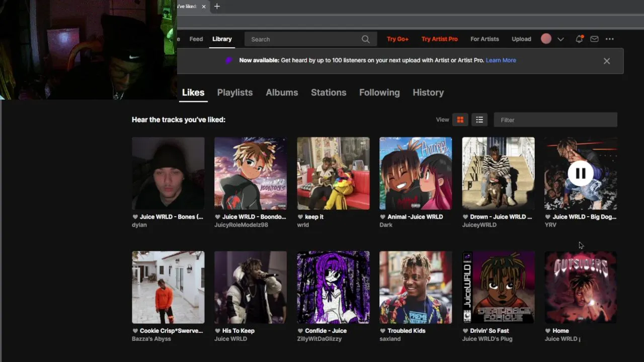Click the search magnifier icon

click(365, 39)
